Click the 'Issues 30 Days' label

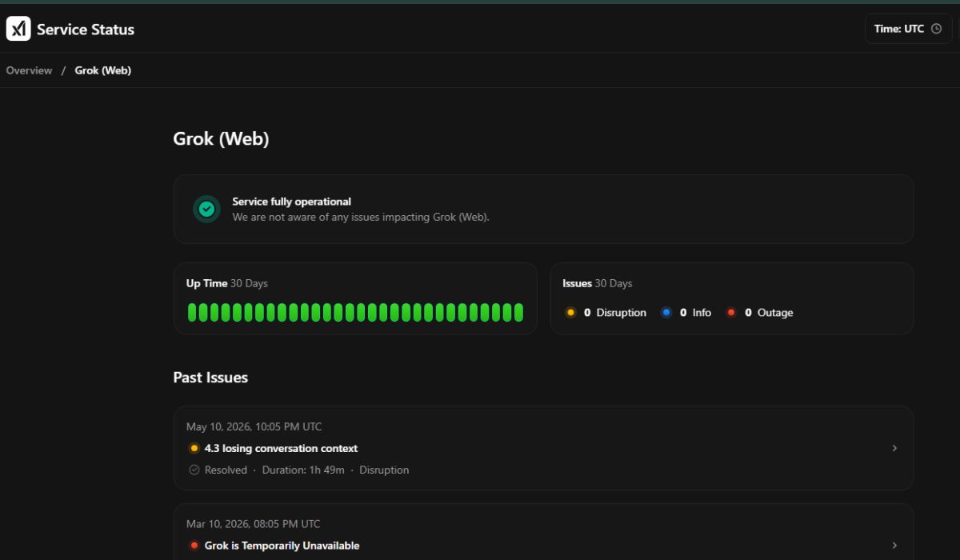[598, 283]
